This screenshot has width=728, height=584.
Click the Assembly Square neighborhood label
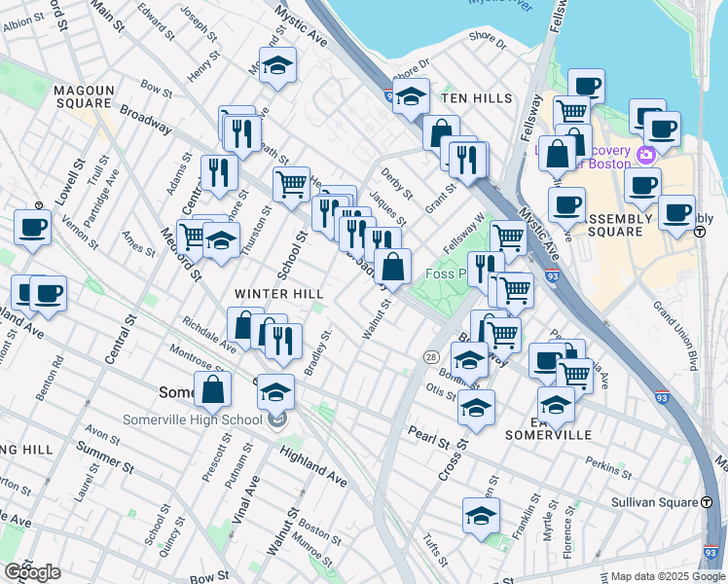615,225
